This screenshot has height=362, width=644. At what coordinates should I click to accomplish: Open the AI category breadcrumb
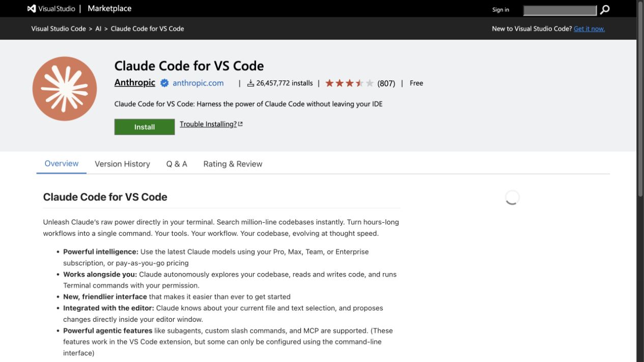(98, 28)
